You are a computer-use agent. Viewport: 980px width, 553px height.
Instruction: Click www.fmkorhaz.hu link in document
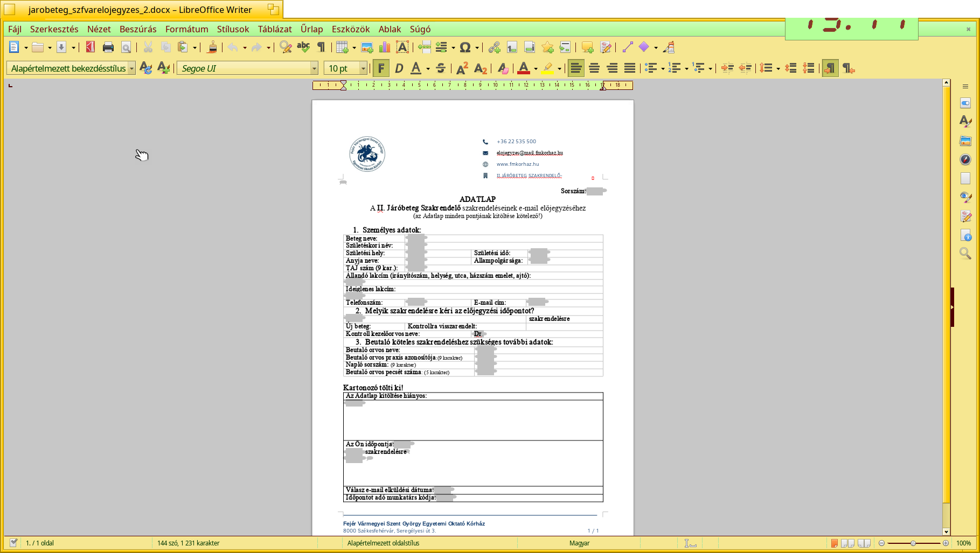(x=518, y=164)
